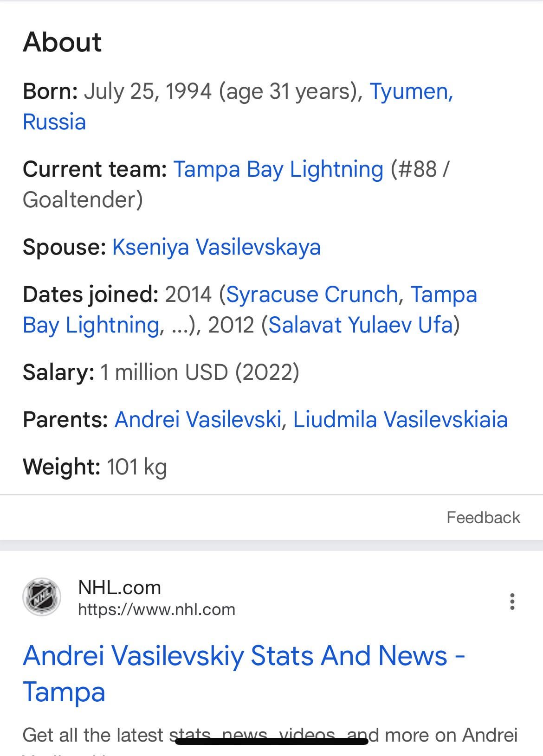543x756 pixels.
Task: Click the About section heading
Action: click(62, 42)
